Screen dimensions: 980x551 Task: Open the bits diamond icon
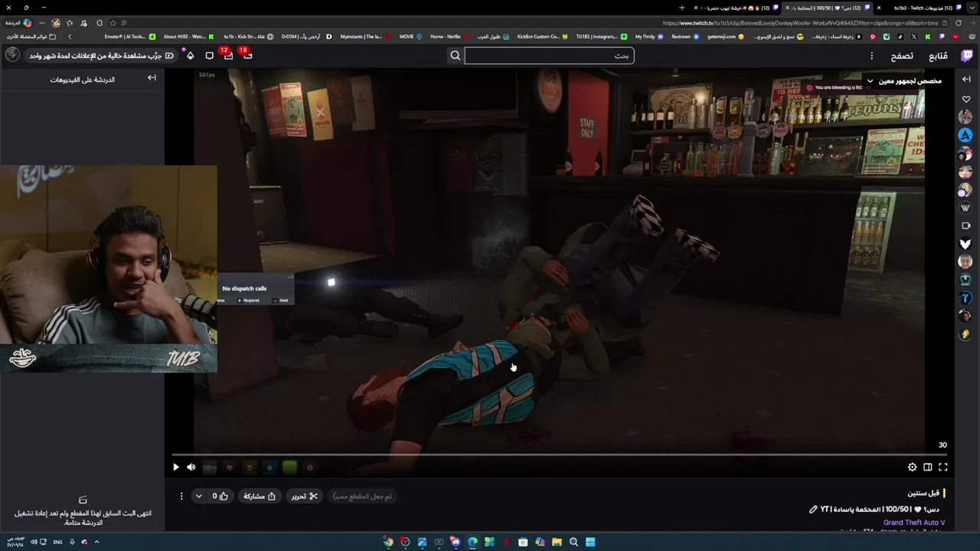pyautogui.click(x=190, y=55)
